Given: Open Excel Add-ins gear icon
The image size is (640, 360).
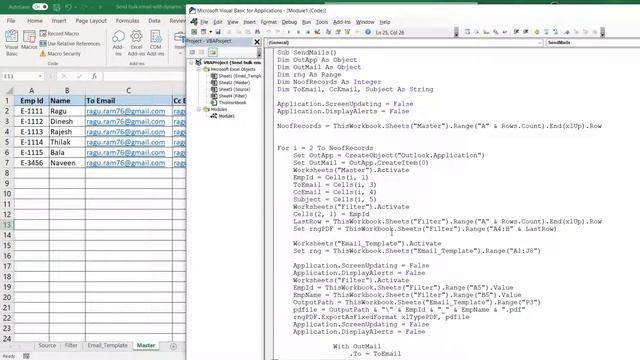Looking at the screenshot, I should 136,42.
